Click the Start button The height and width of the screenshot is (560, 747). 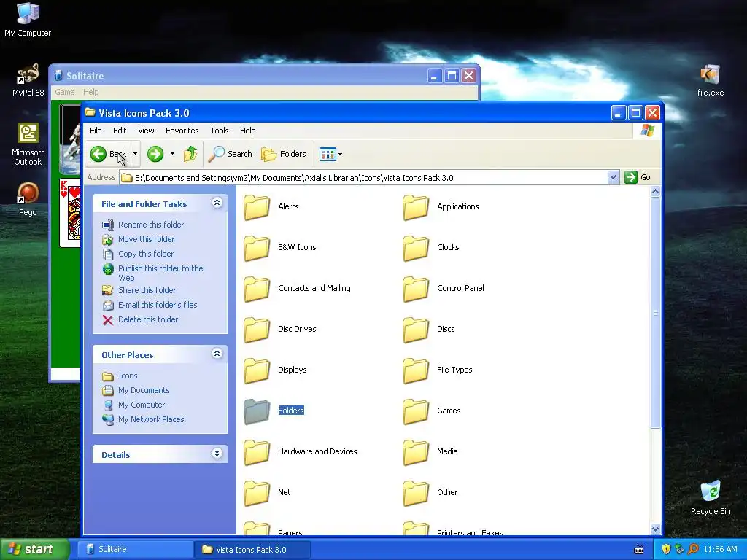tap(34, 549)
